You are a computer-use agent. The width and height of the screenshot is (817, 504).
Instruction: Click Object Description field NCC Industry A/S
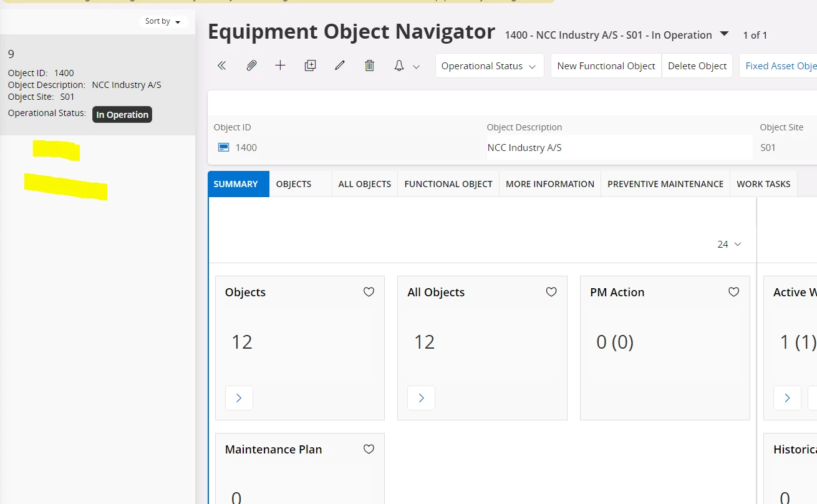pos(619,148)
